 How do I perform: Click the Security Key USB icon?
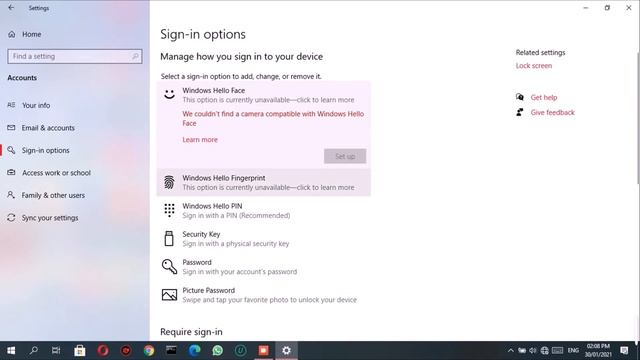169,239
